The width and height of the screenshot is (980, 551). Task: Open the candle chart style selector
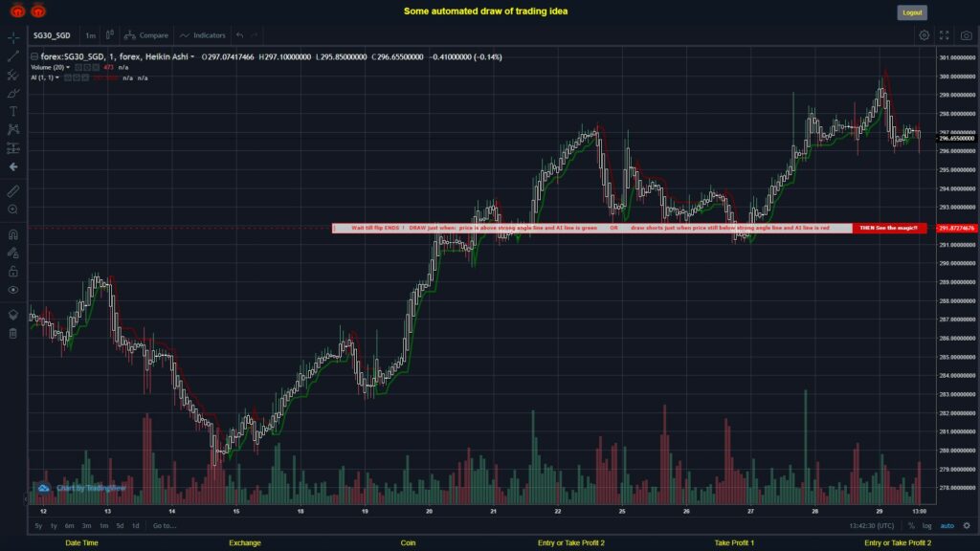pos(109,35)
